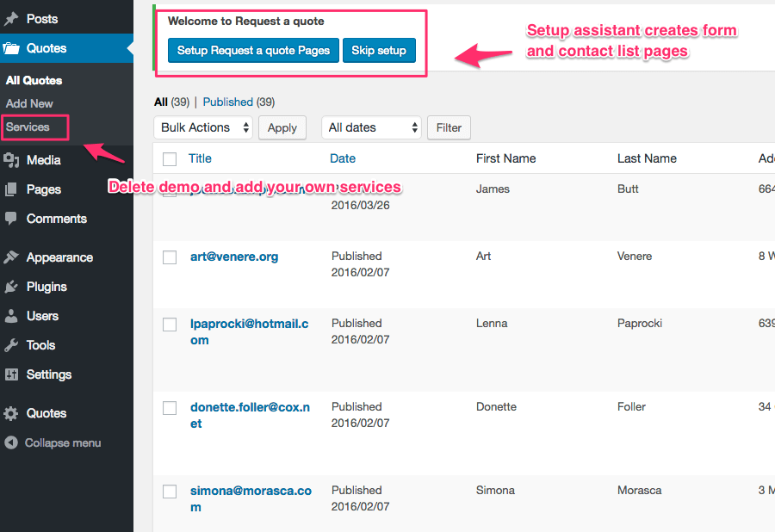Click the Collapse menu arrow icon
775x532 pixels.
[11, 442]
